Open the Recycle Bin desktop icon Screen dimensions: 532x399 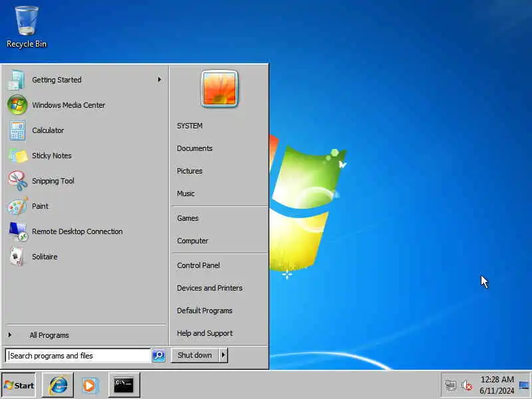pyautogui.click(x=27, y=27)
